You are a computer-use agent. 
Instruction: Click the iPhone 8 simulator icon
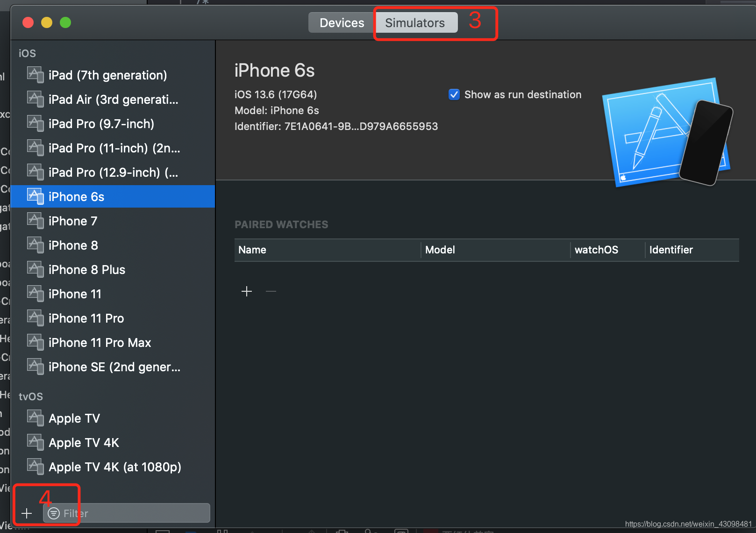pyautogui.click(x=36, y=245)
